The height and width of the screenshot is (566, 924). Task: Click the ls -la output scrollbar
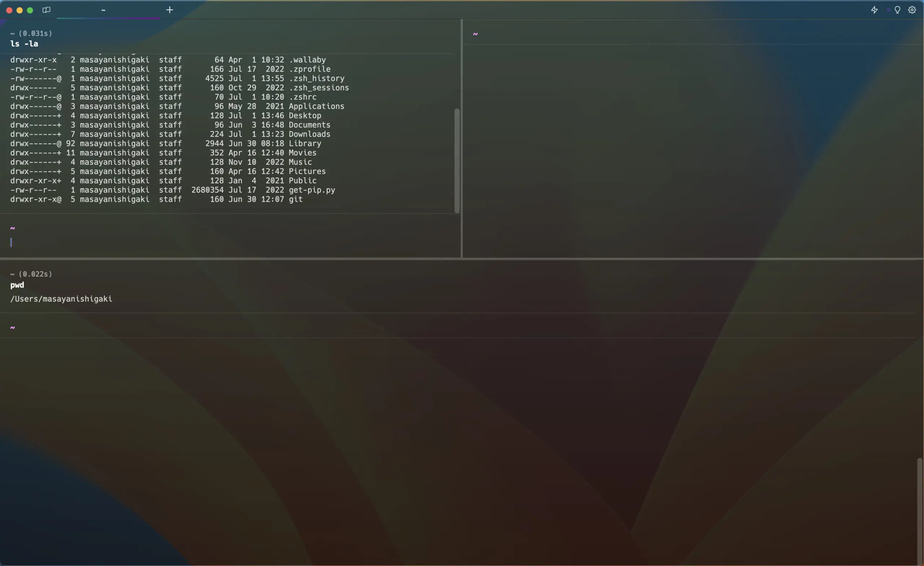coord(457,161)
